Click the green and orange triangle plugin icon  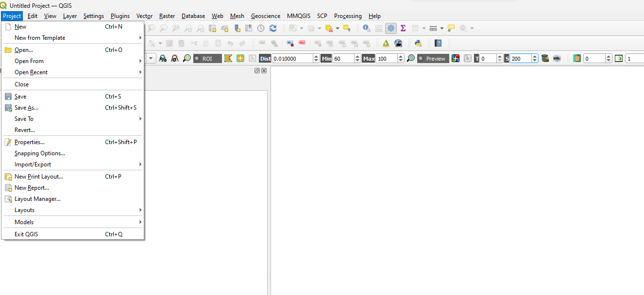386,43
